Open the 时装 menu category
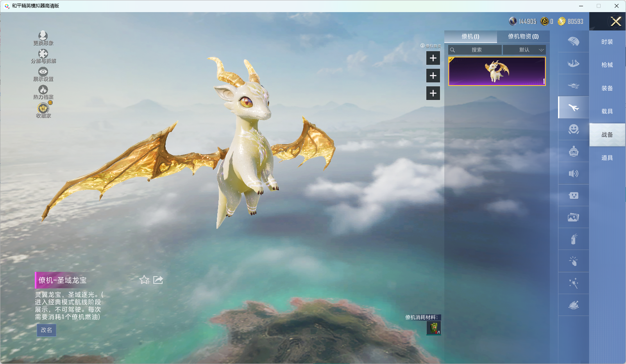 coord(607,42)
